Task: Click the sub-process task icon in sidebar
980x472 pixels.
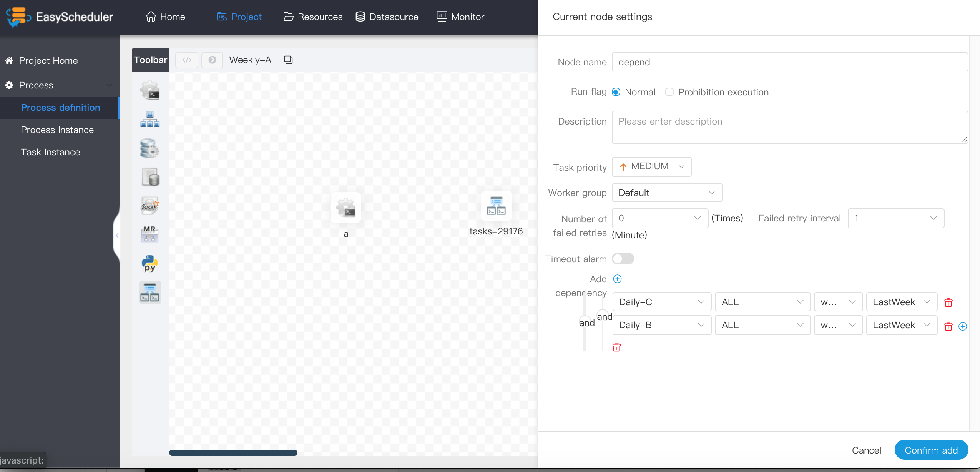Action: (x=150, y=120)
